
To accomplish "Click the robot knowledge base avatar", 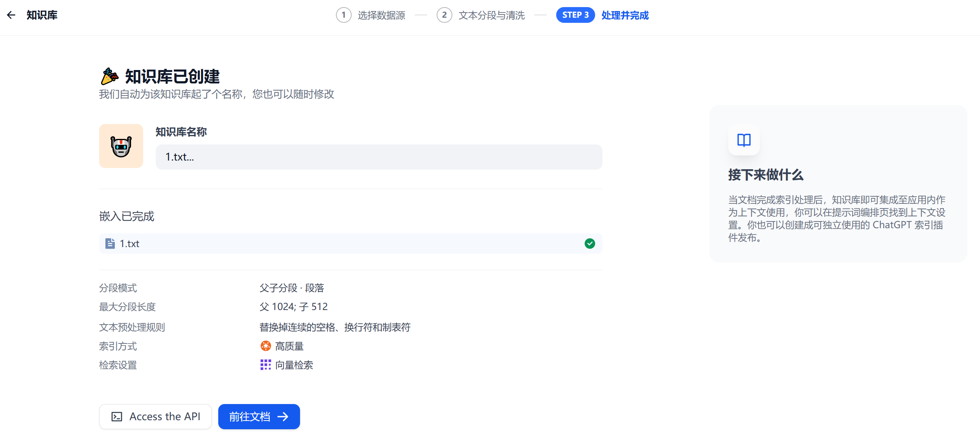I will (121, 146).
